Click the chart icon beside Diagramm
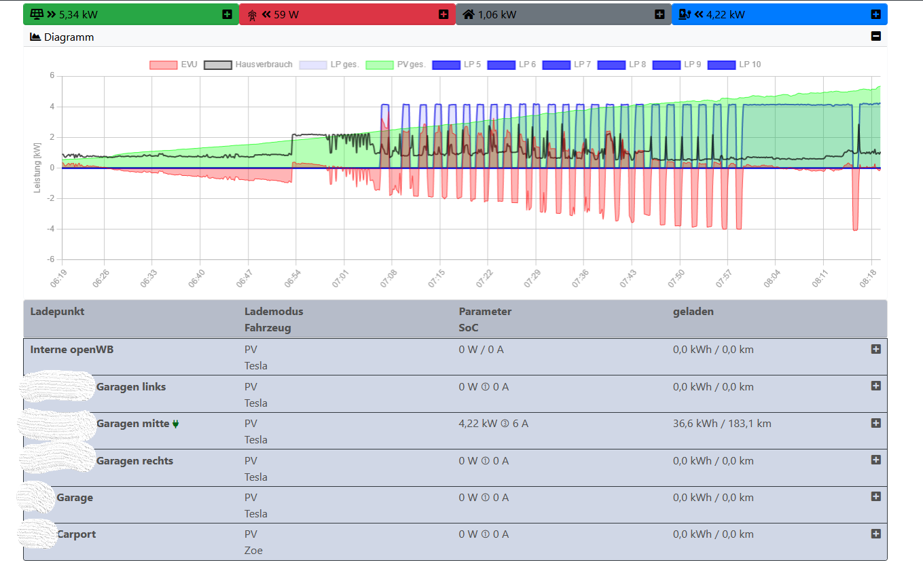This screenshot has width=923, height=588. [x=35, y=37]
